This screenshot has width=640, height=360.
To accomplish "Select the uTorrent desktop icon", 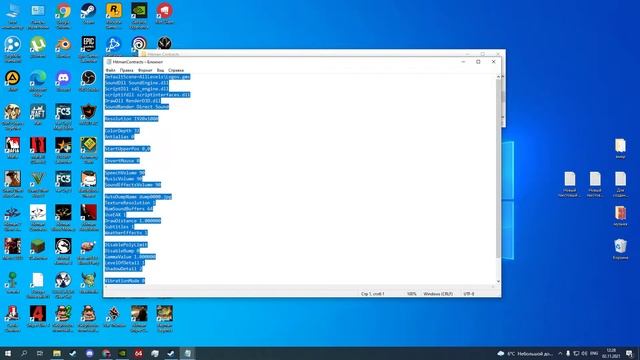I will click(38, 47).
